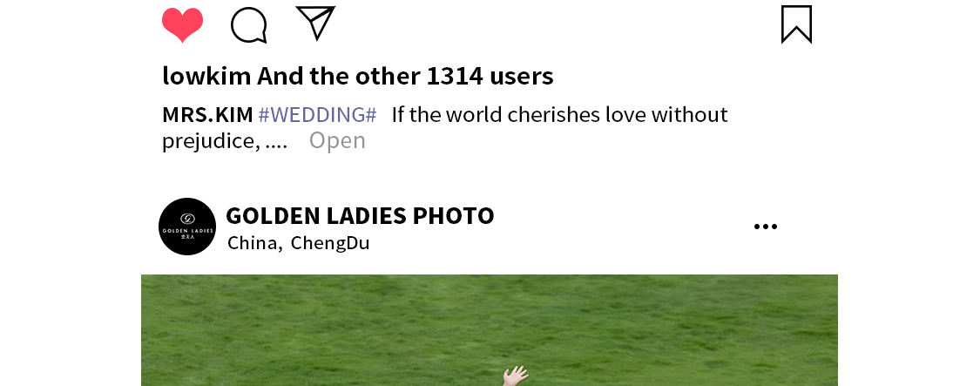Screen dimensions: 980x386
Task: Open the #WEDDING# hashtag
Action: (317, 114)
